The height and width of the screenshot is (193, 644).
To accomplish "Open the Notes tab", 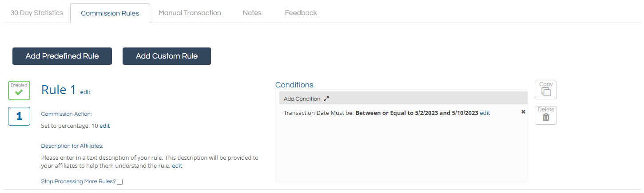I will point(252,13).
